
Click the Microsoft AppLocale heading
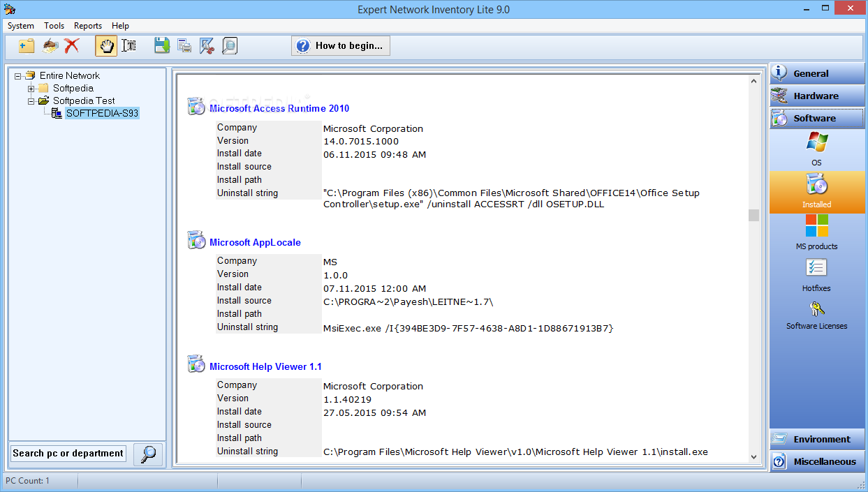pos(255,242)
